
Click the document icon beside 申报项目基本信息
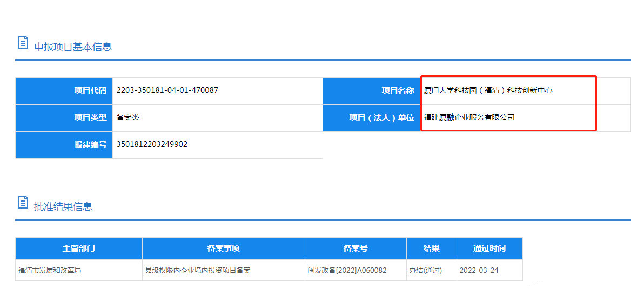coord(23,42)
